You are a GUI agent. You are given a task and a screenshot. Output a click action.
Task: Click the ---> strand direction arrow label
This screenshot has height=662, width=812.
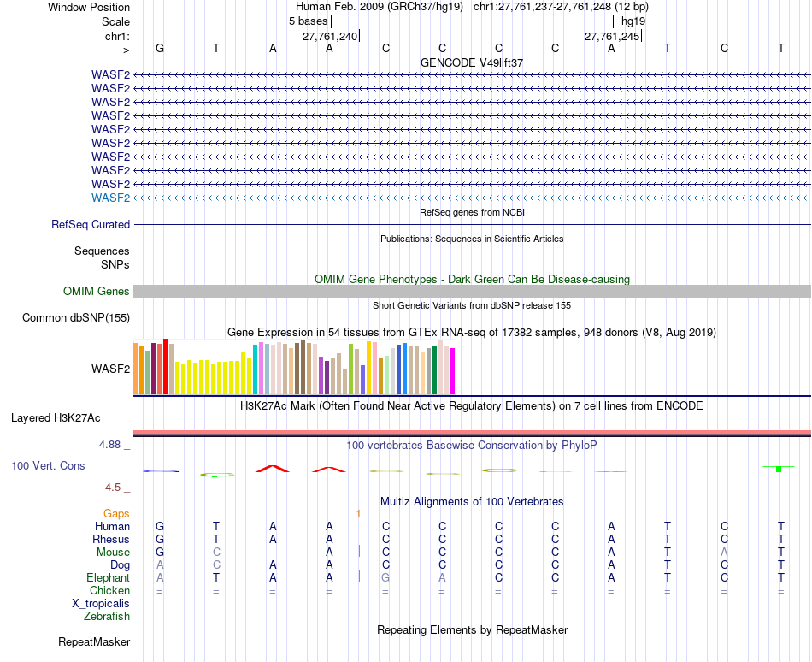click(x=121, y=50)
